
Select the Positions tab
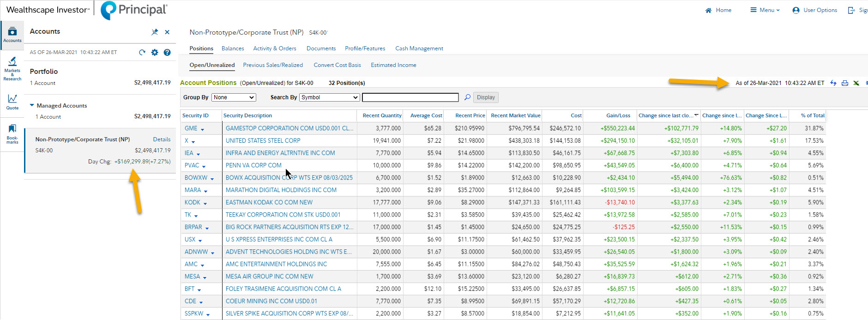coord(201,48)
